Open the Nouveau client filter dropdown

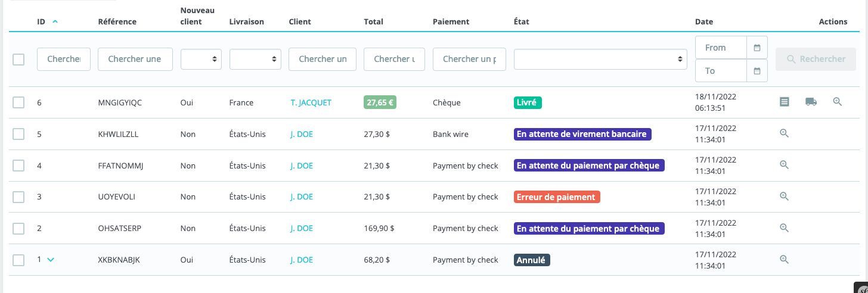201,59
